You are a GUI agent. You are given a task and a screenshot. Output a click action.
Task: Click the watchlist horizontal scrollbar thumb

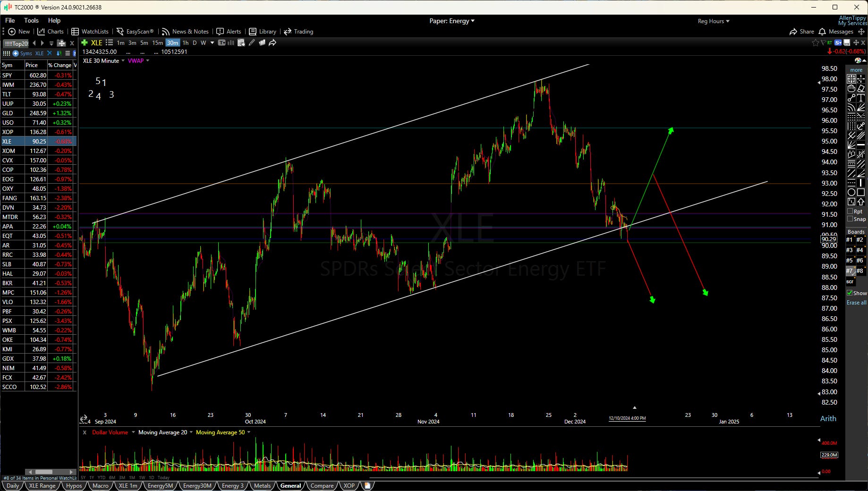pyautogui.click(x=44, y=472)
